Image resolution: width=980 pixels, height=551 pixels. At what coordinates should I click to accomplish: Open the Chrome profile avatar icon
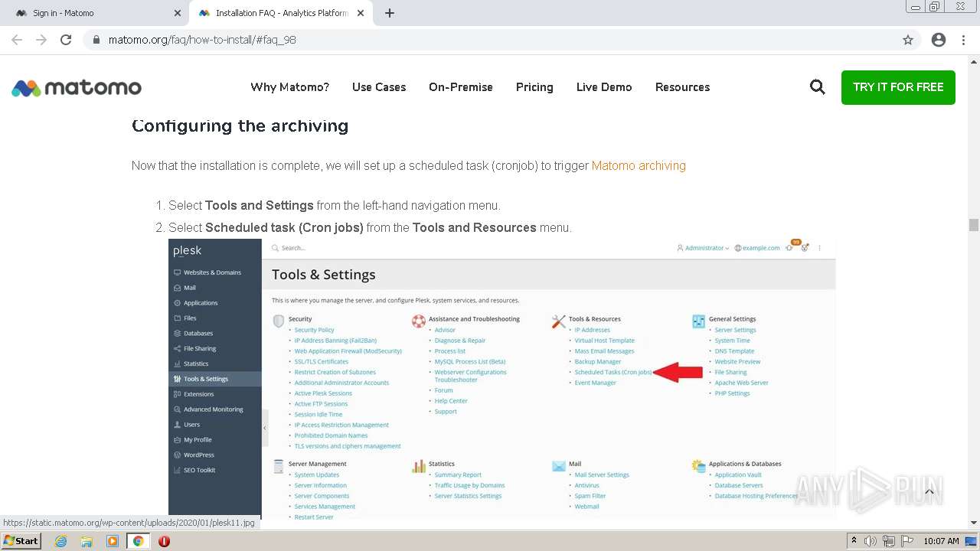(939, 40)
